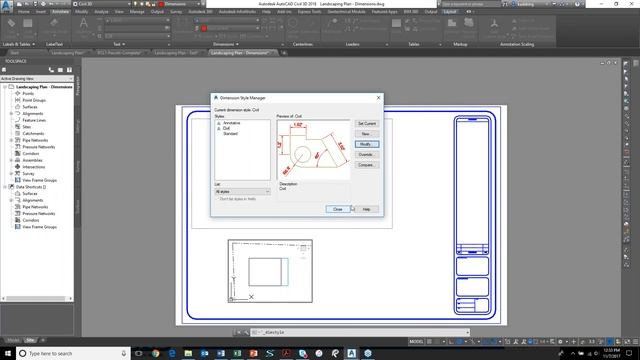Click the Toolspace phone-shaped icon
Screen dimensions: 640x360
tap(51, 70)
